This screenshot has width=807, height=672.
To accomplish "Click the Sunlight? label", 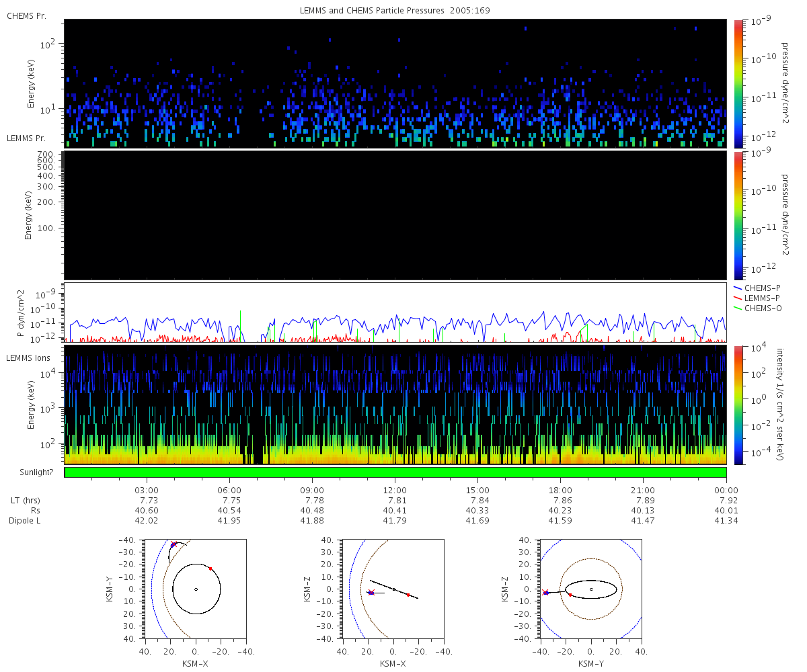I will click(31, 472).
